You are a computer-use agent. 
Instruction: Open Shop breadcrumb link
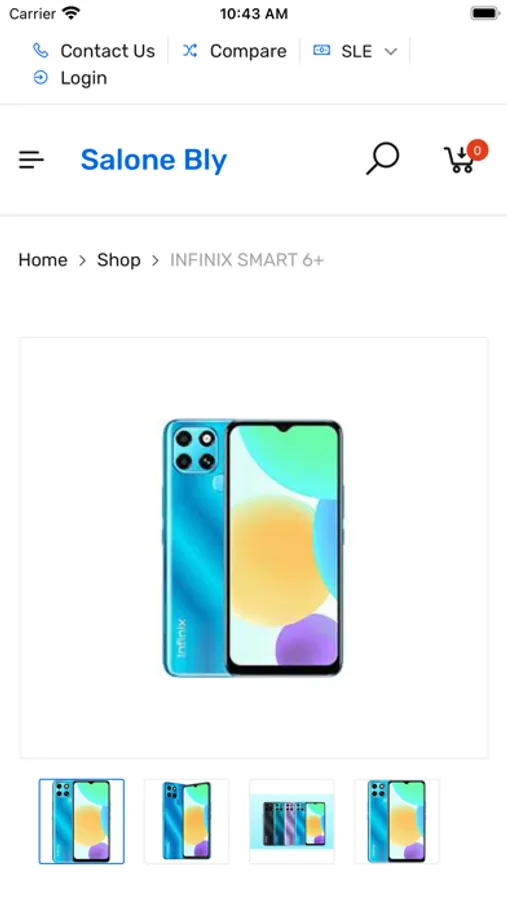(119, 260)
